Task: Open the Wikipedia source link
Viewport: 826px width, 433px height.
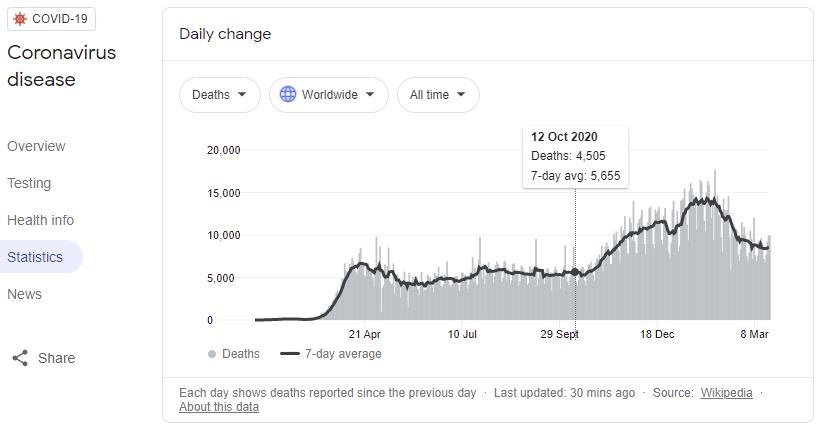Action: (x=726, y=393)
